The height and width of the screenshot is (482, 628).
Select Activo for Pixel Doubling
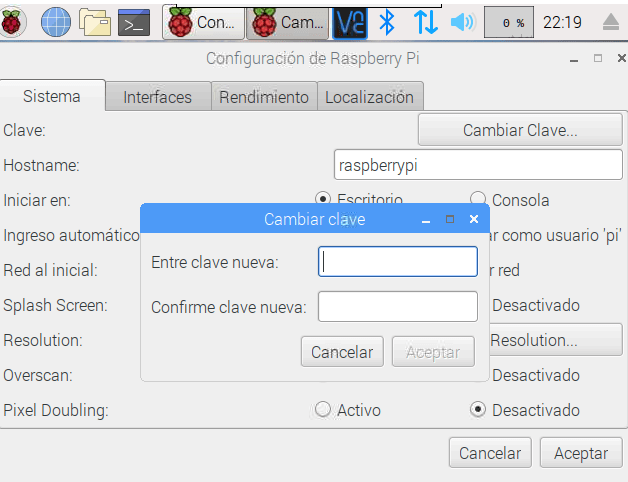click(x=322, y=409)
